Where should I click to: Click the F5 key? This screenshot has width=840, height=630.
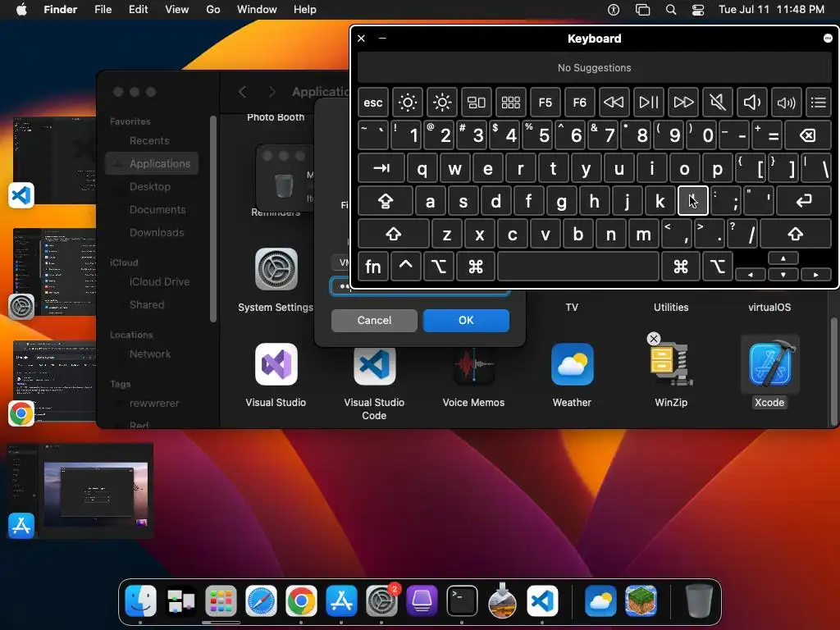(546, 103)
